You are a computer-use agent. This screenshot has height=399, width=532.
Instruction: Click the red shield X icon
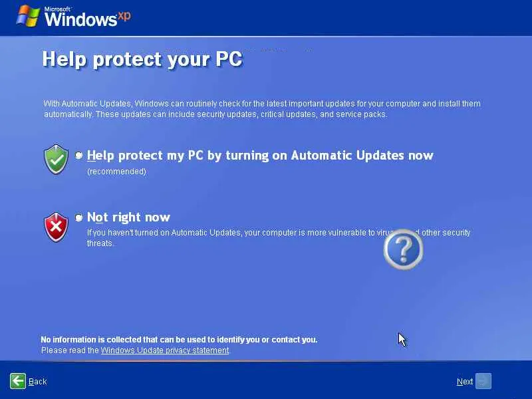coord(56,227)
